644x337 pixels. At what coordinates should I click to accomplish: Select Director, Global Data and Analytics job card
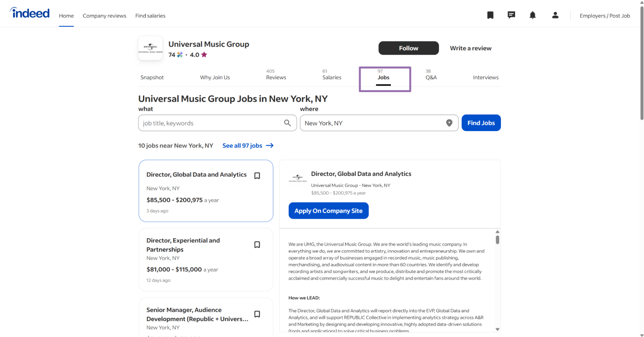pos(206,191)
